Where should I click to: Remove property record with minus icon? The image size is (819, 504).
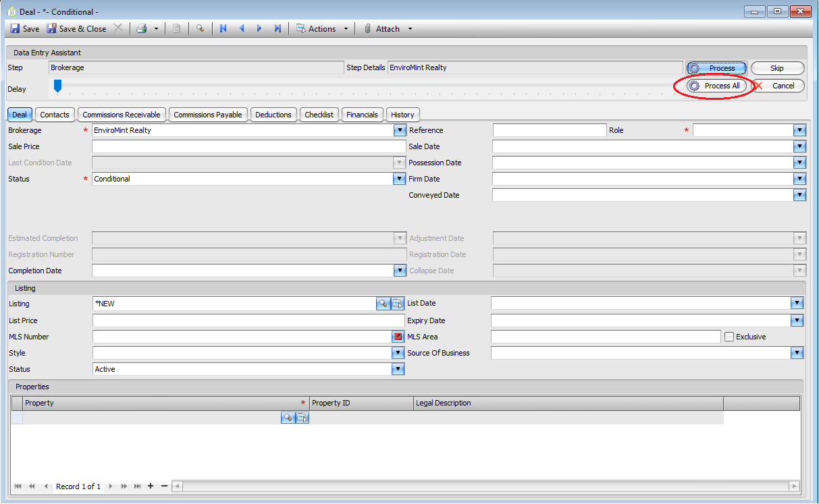click(x=164, y=486)
